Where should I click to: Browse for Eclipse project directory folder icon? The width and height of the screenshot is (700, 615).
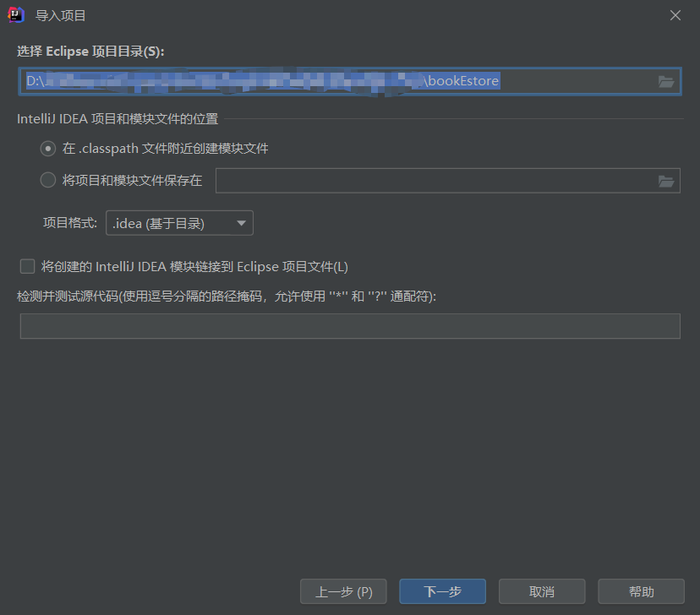[665, 82]
